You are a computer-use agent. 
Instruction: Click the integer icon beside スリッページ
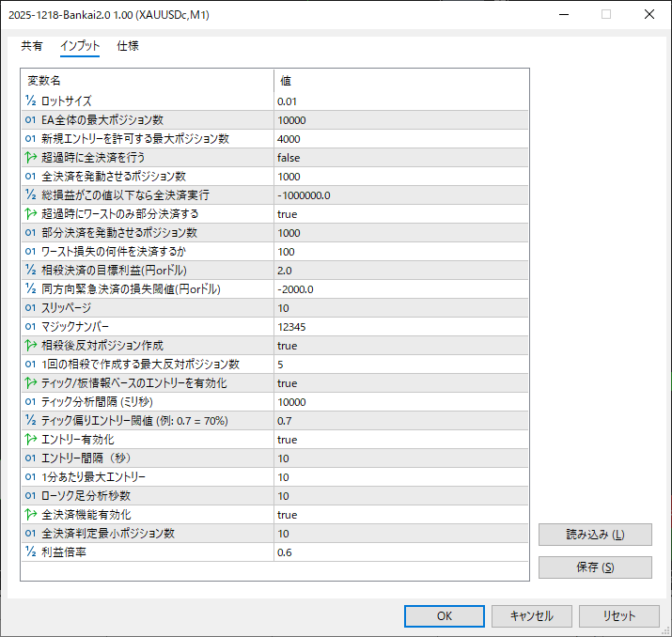click(31, 307)
